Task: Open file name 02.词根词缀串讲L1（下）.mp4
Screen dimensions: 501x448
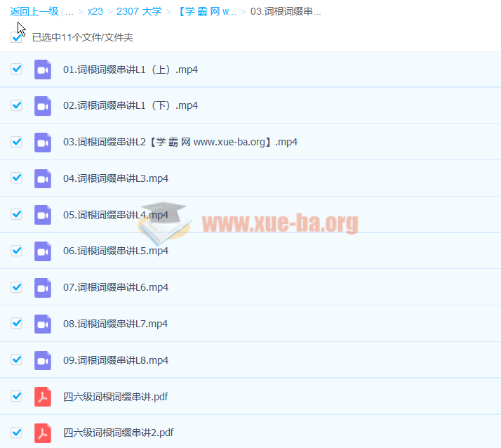Action: 131,105
